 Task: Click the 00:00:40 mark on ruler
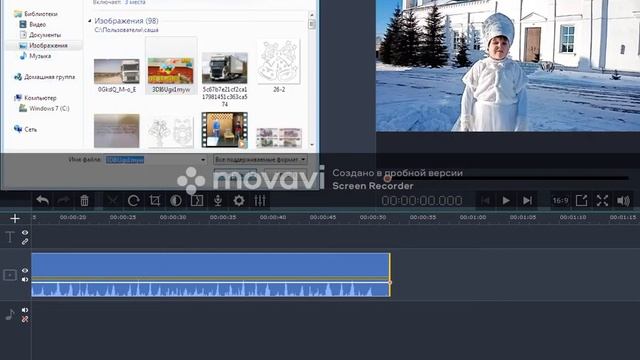(273, 218)
